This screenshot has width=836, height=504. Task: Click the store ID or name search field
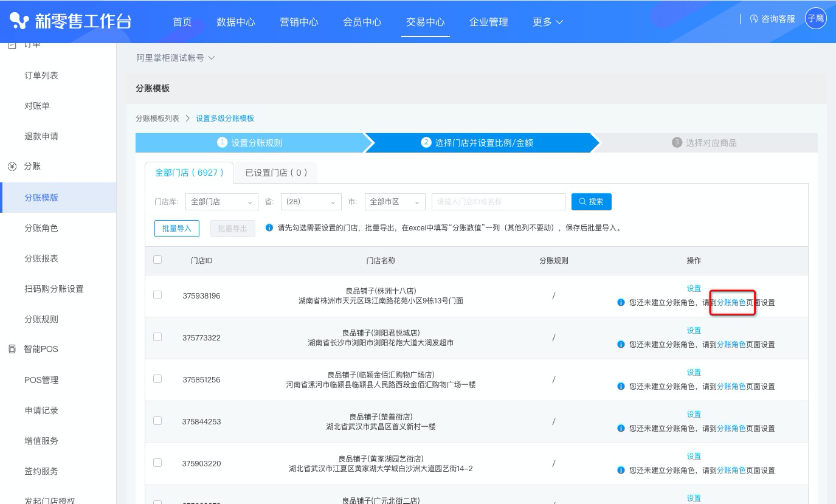click(x=498, y=202)
